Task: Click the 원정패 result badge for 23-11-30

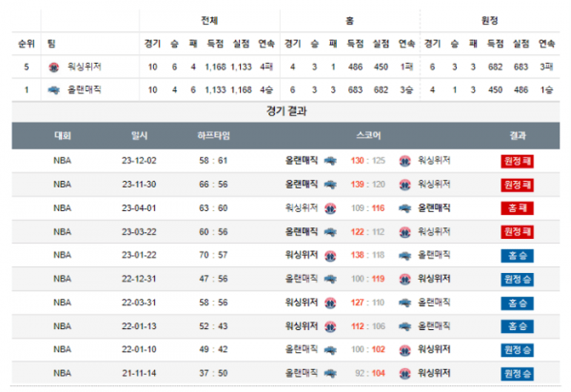Action: coord(517,185)
